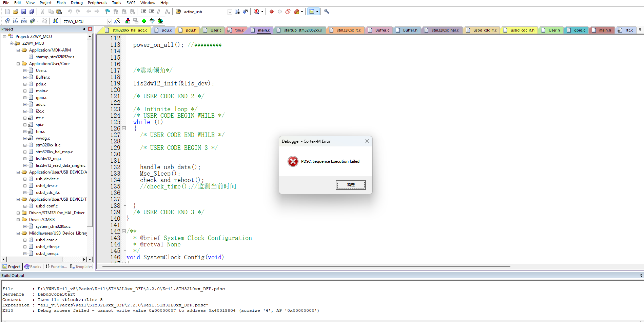
Task: Kill all breakpoints in program
Action: (x=296, y=11)
